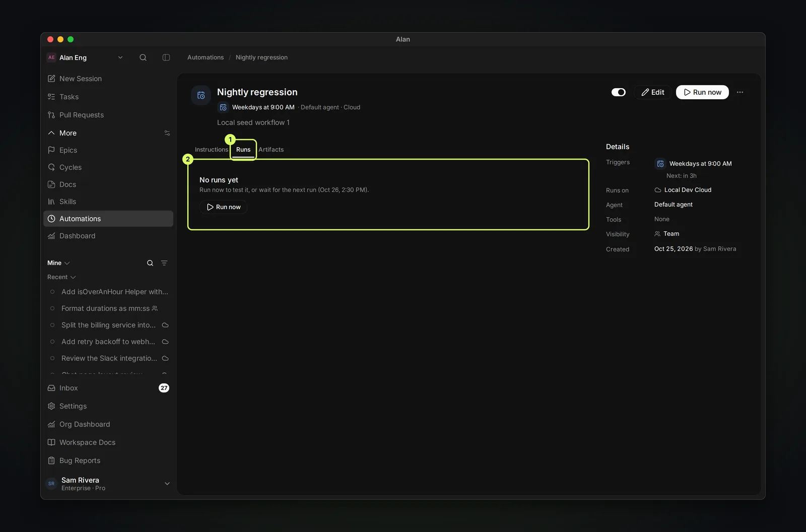Open session Add isOverAnHour Helper with...
The width and height of the screenshot is (806, 532).
[x=108, y=292]
